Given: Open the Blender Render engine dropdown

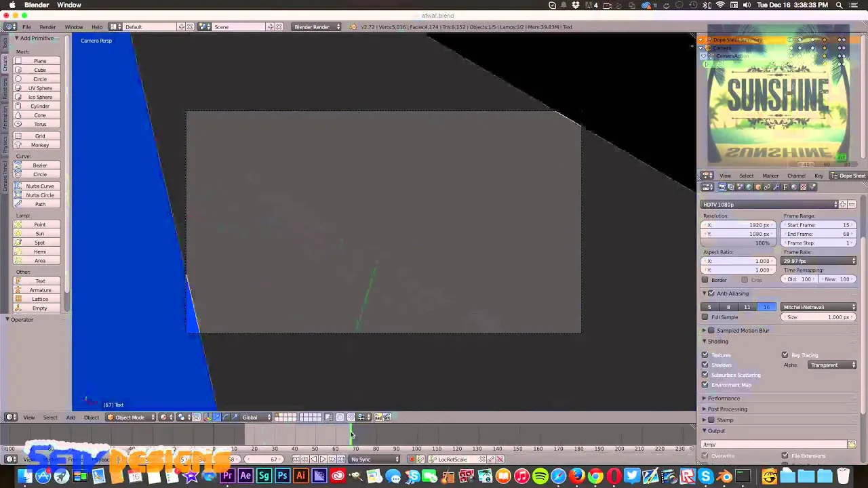Looking at the screenshot, I should [x=316, y=27].
